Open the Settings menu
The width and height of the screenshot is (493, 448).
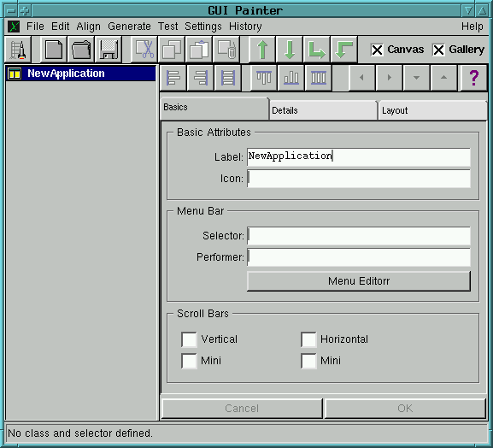(x=203, y=27)
